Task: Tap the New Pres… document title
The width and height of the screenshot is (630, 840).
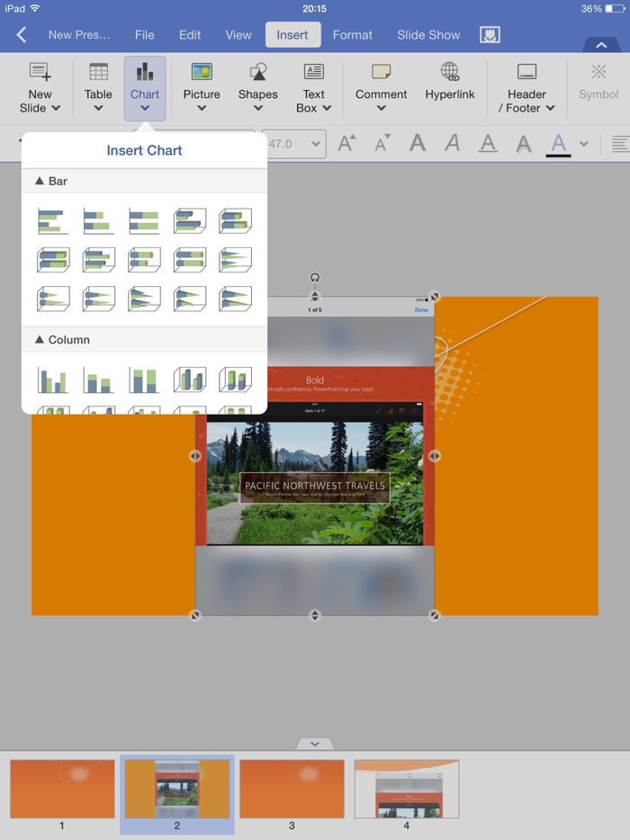Action: pos(79,35)
